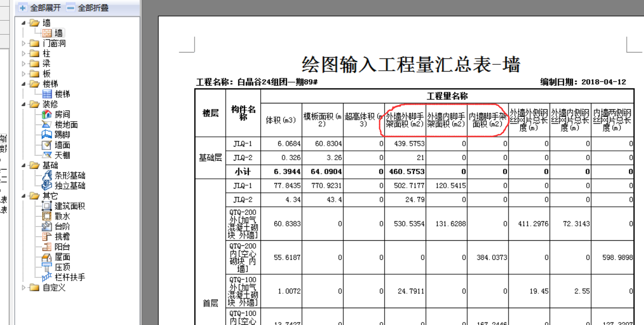Click the 基础层 floor cell

211,158
